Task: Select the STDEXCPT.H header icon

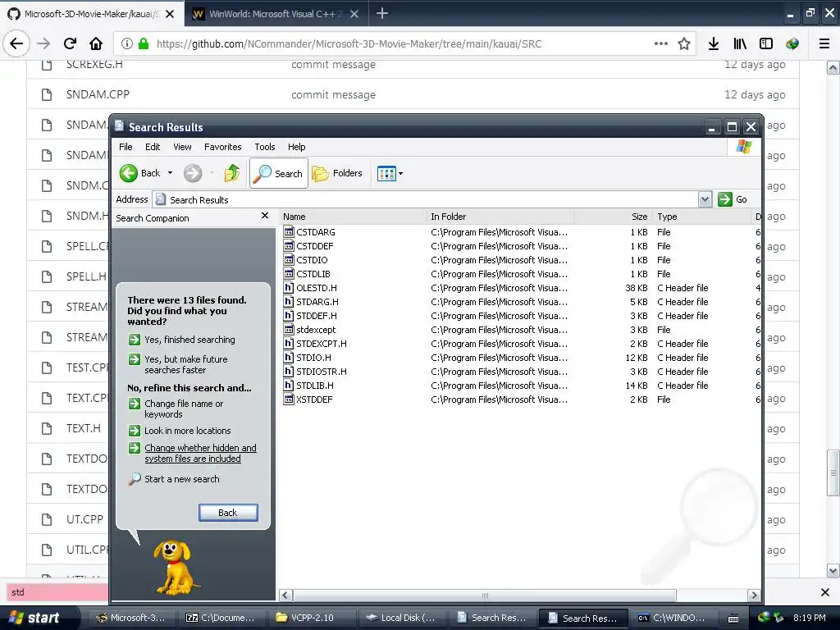Action: click(289, 344)
